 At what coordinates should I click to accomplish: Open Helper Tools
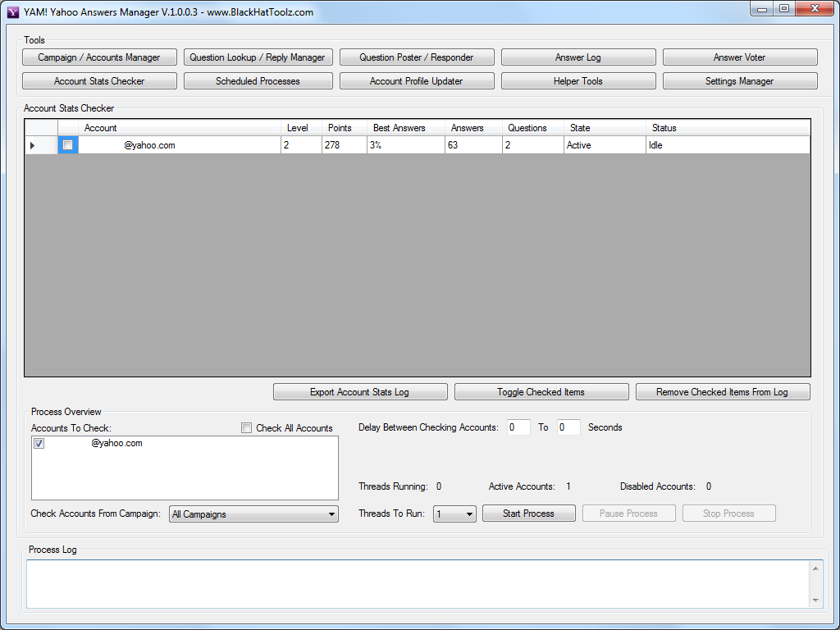click(578, 81)
